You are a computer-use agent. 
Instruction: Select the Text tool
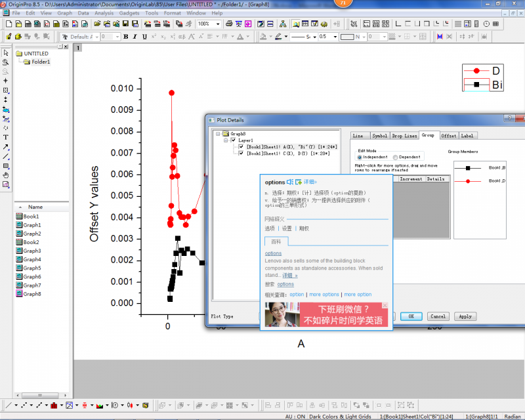[6, 137]
